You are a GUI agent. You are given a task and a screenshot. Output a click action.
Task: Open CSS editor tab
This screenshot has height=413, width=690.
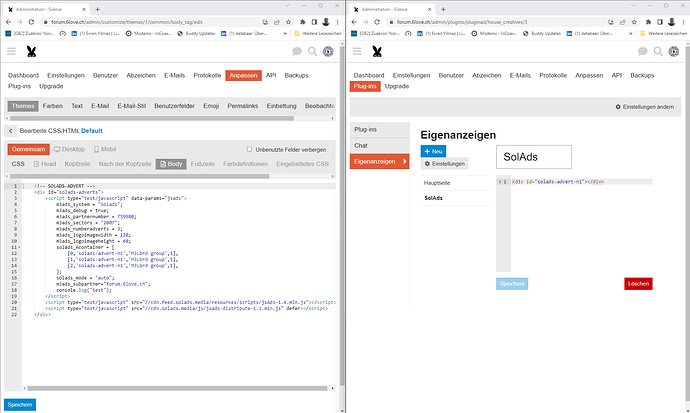coord(18,164)
